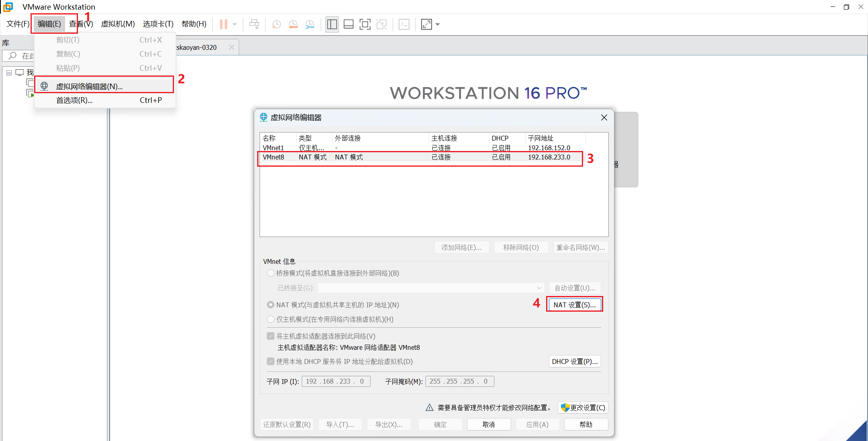Click the 导出(X)... button
Image resolution: width=868 pixels, height=441 pixels.
[389, 425]
